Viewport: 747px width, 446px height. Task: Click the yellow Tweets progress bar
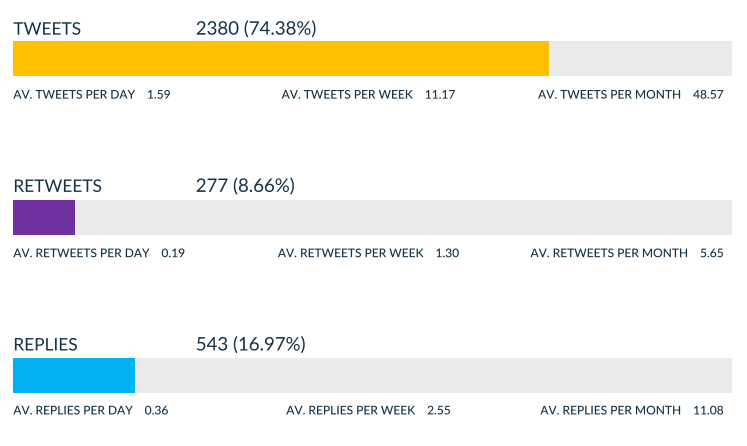click(x=281, y=59)
